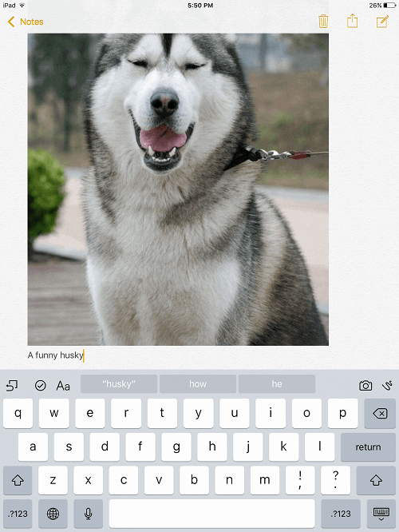Choose the "how" predictive suggestion

pyautogui.click(x=198, y=383)
